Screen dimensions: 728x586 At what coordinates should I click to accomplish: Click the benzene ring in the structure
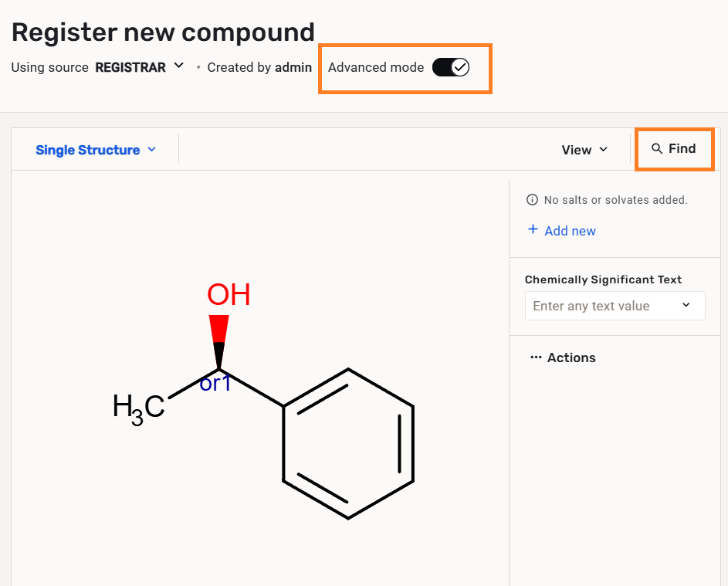click(x=348, y=443)
